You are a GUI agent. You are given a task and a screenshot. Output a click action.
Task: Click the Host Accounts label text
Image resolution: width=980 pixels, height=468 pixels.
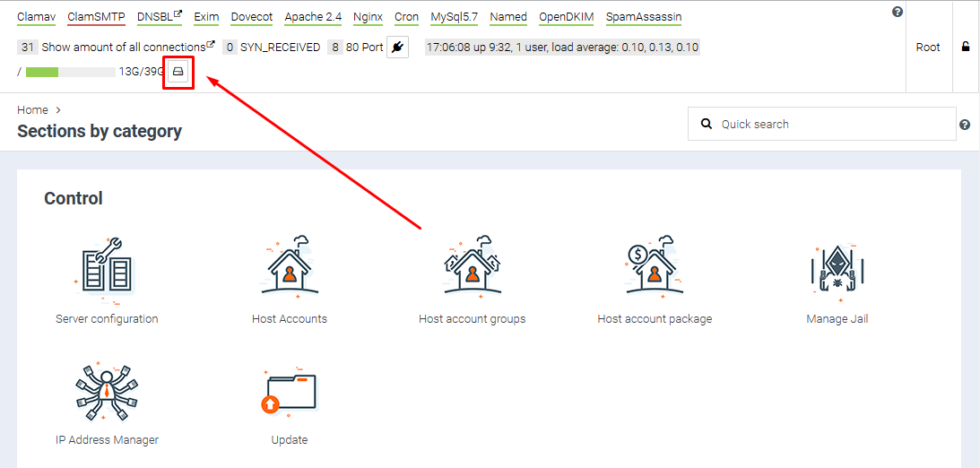click(x=290, y=318)
